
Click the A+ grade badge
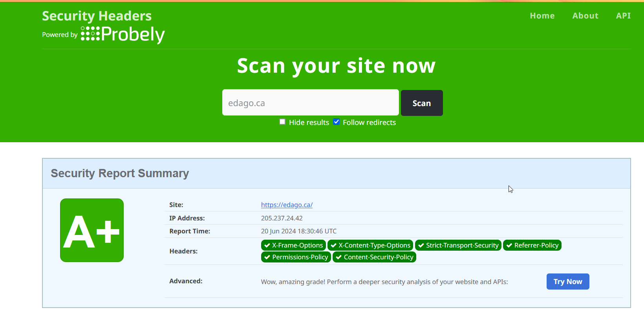(92, 230)
